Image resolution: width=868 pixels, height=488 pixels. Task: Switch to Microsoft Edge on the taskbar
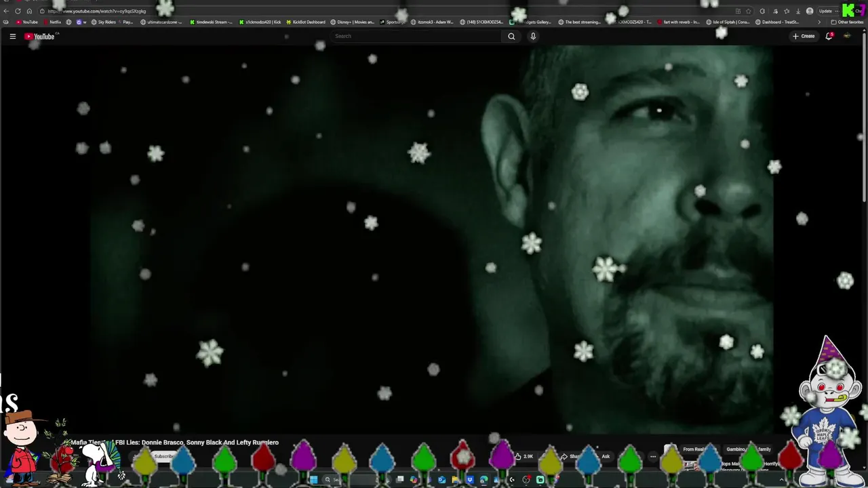click(x=484, y=480)
